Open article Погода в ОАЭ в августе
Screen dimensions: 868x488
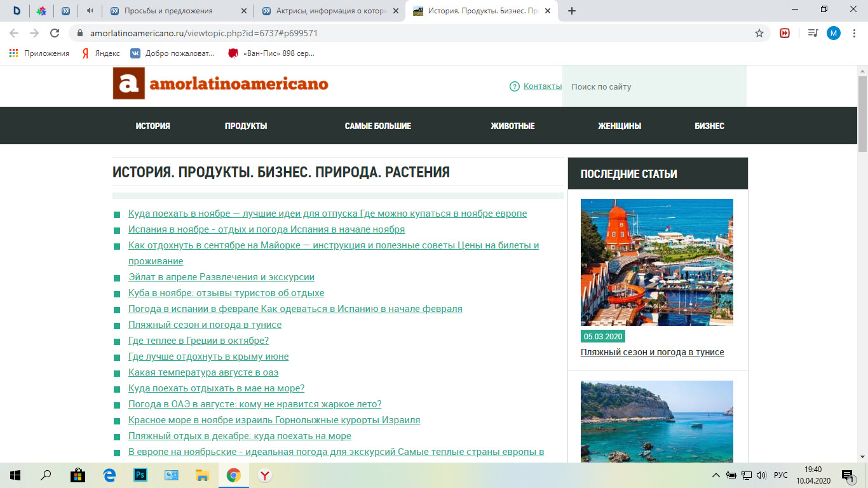coord(255,404)
